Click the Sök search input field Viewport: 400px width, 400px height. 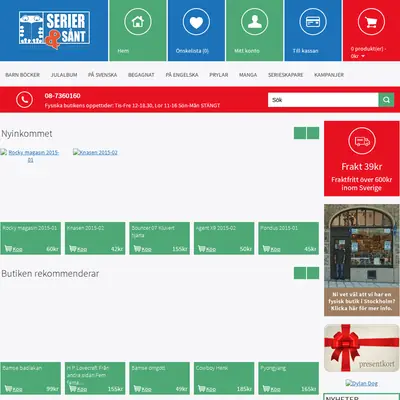click(323, 100)
